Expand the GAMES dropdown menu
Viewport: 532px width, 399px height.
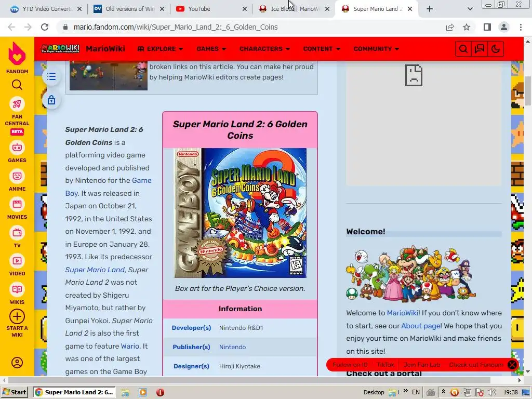[211, 49]
